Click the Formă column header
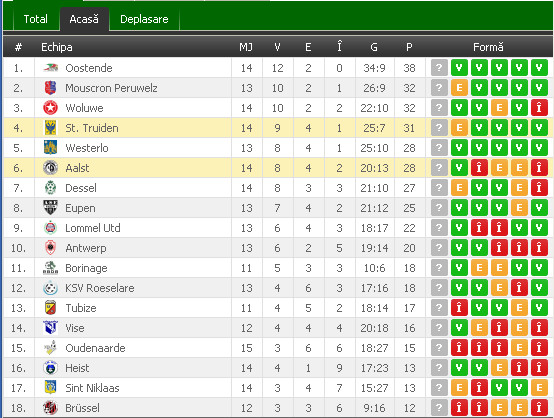Image resolution: width=554 pixels, height=418 pixels. coord(488,47)
